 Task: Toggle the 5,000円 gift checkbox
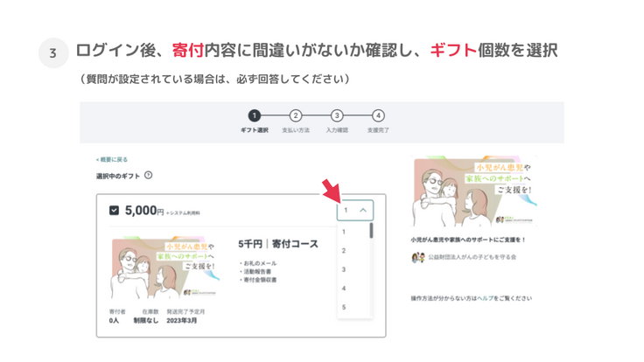(x=114, y=211)
